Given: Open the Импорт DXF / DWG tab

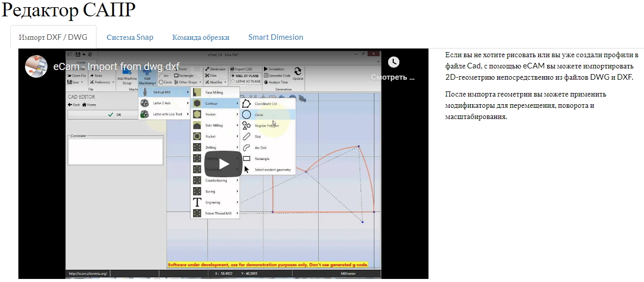Looking at the screenshot, I should [x=53, y=37].
